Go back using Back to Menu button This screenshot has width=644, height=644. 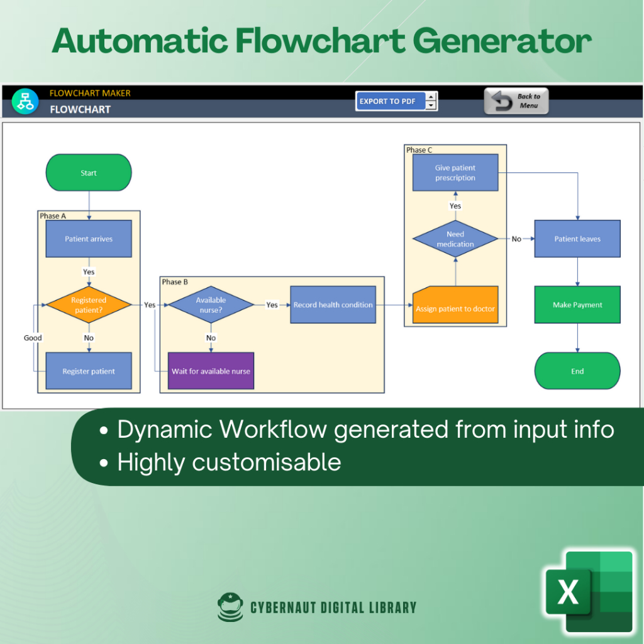516,101
